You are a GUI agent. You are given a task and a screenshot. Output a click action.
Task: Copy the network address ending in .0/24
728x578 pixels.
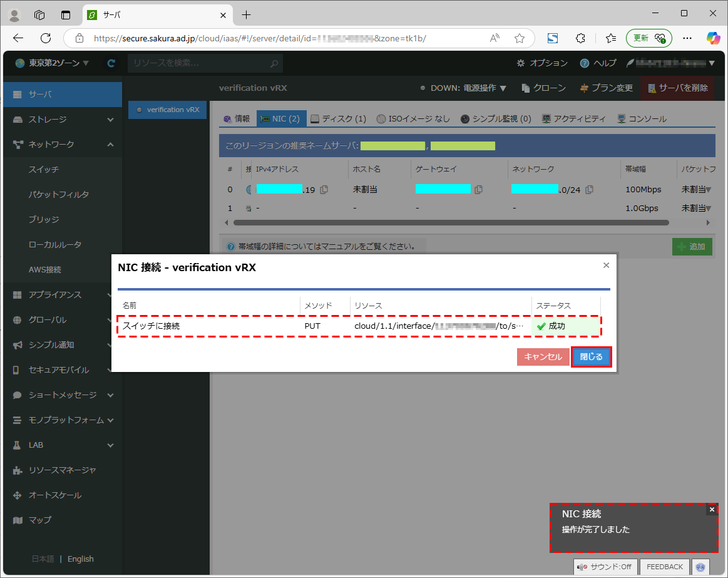tap(589, 190)
